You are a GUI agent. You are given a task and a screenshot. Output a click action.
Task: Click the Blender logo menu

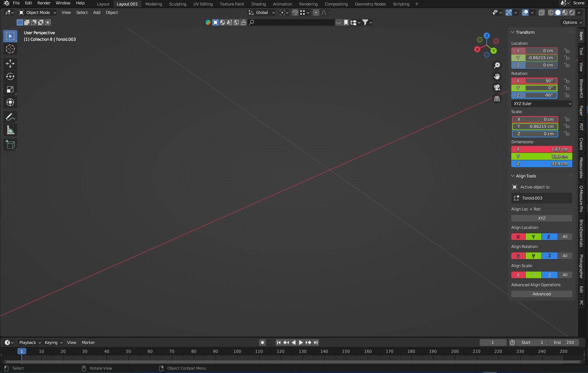pos(6,3)
